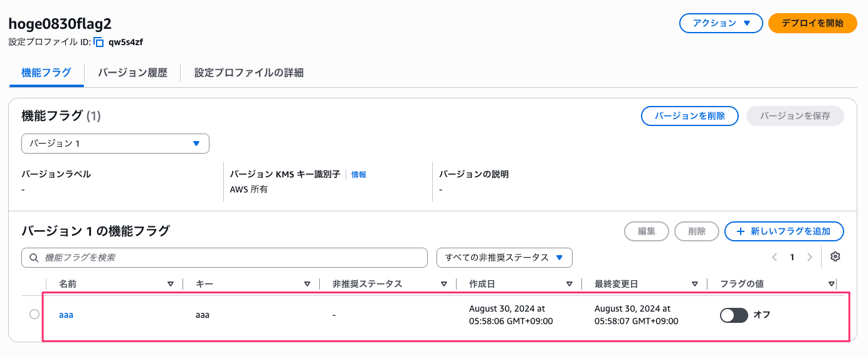Go to next page arrow

pyautogui.click(x=810, y=257)
